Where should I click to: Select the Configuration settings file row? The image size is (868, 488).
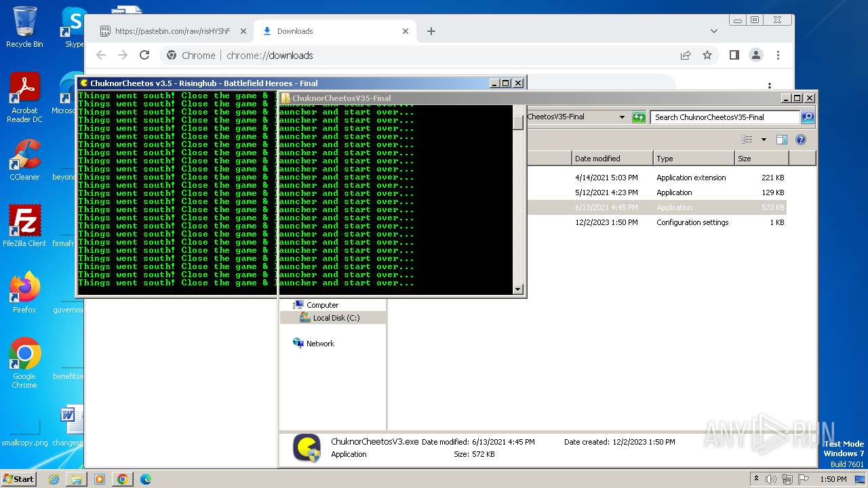656,222
